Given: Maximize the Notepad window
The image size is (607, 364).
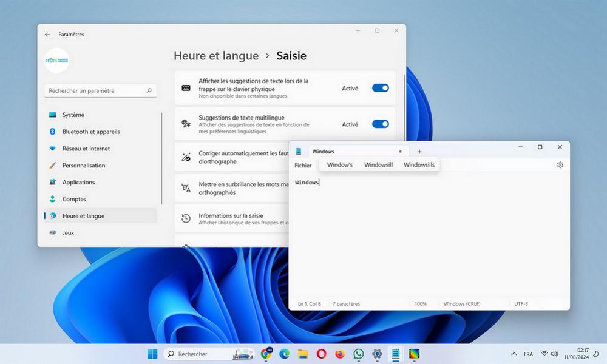Looking at the screenshot, I should pyautogui.click(x=540, y=147).
